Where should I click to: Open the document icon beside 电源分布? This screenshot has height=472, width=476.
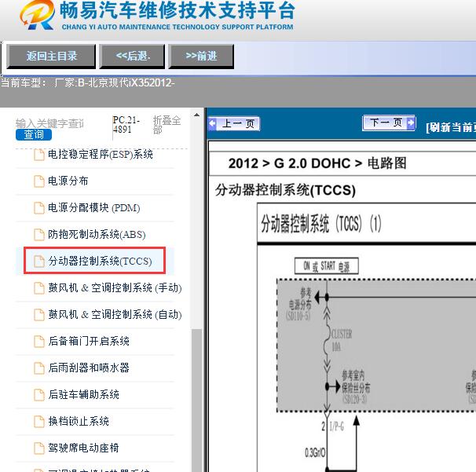click(x=38, y=181)
